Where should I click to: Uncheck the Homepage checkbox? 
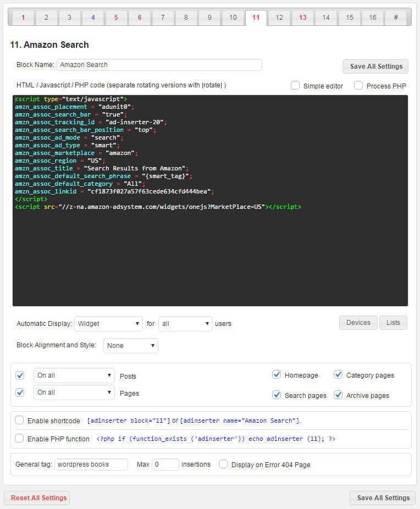pyautogui.click(x=277, y=375)
